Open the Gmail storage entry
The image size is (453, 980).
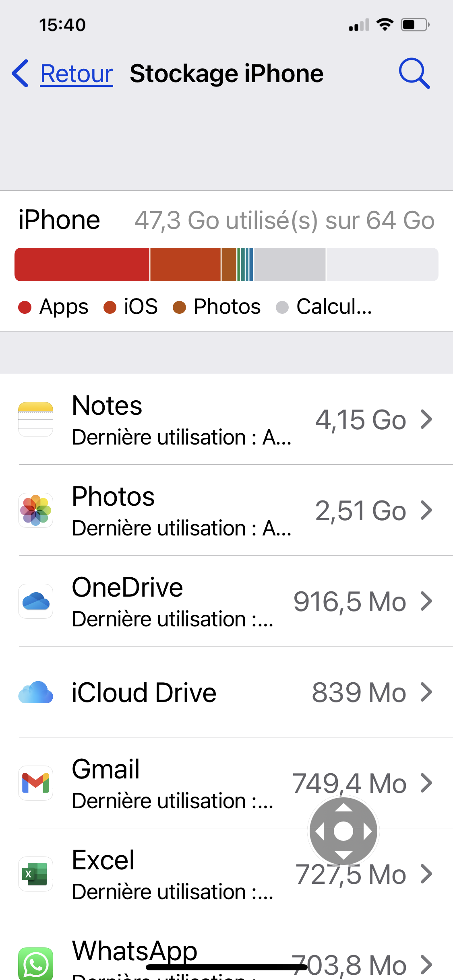(173, 783)
